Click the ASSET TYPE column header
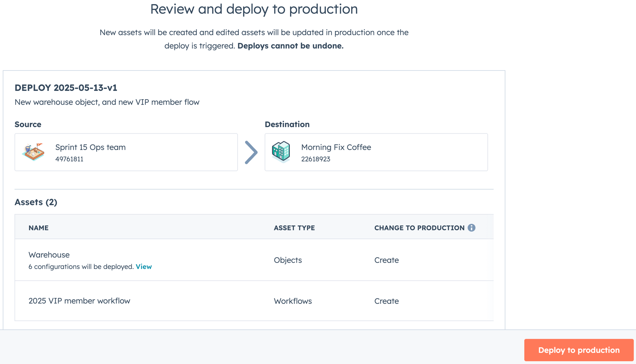 click(x=294, y=228)
